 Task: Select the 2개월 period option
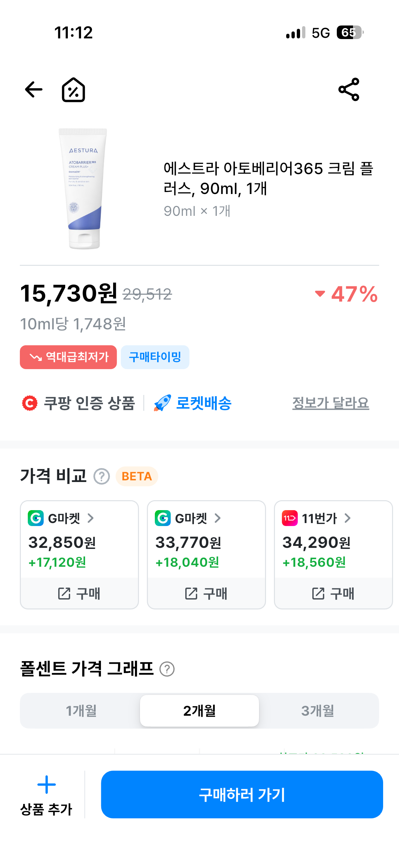[199, 711]
